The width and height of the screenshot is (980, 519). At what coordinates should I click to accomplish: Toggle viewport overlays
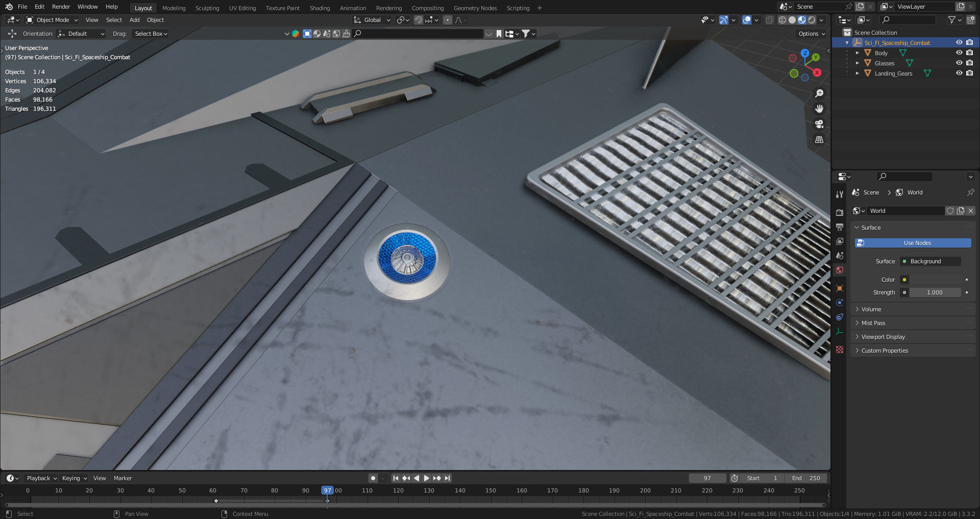tap(747, 20)
